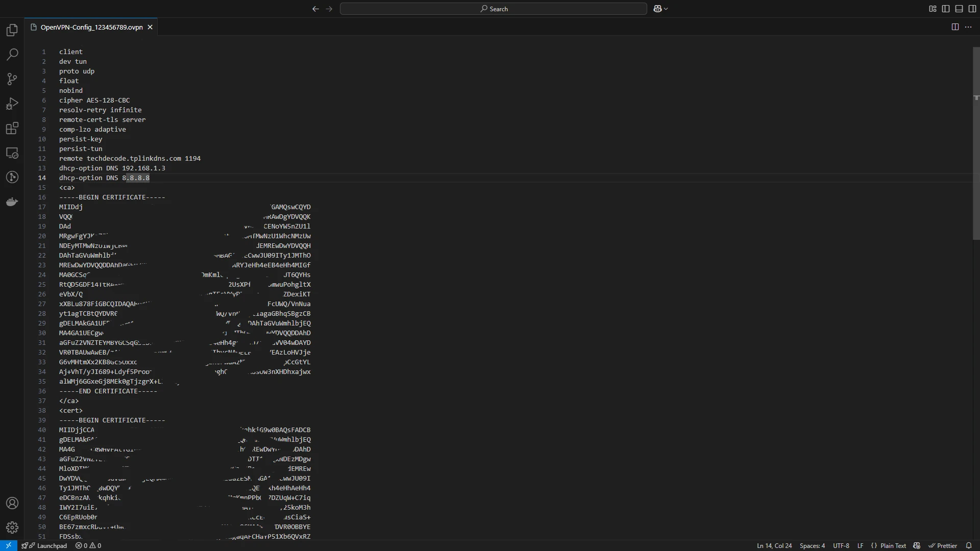Image resolution: width=980 pixels, height=551 pixels.
Task: Change end of line sequence LF
Action: pyautogui.click(x=860, y=545)
